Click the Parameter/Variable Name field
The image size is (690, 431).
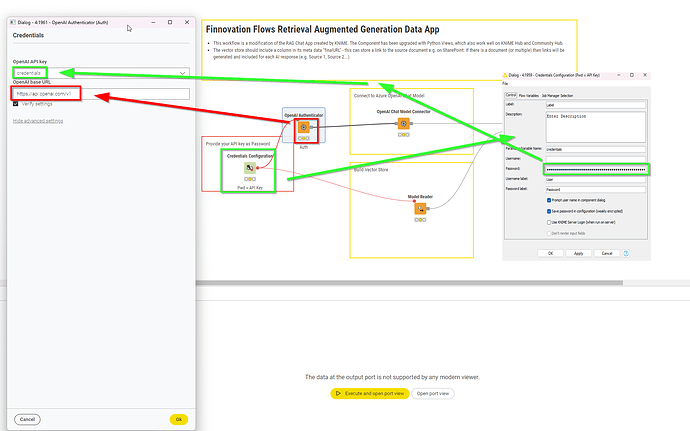point(595,149)
